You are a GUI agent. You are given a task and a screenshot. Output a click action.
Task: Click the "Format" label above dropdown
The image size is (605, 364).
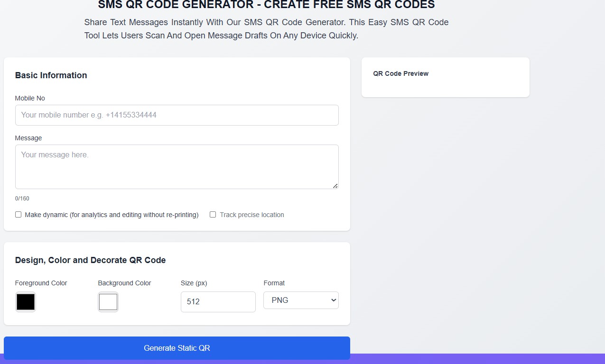274,283
